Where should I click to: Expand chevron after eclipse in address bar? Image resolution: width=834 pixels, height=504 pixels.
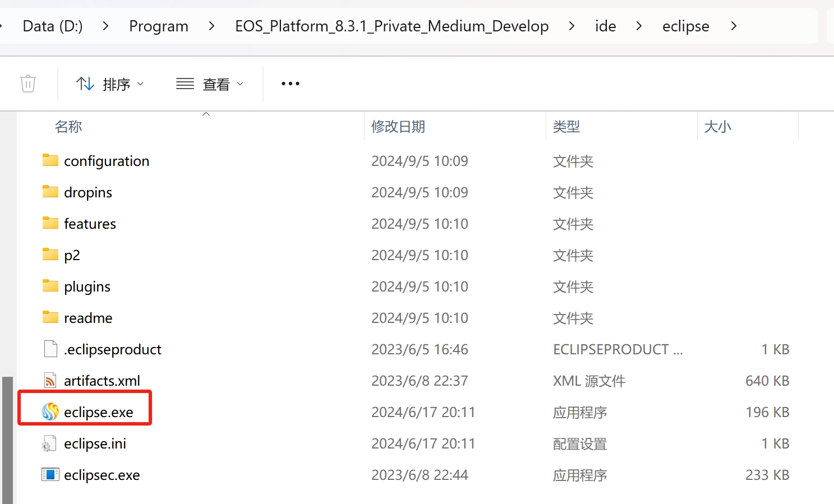click(x=734, y=26)
